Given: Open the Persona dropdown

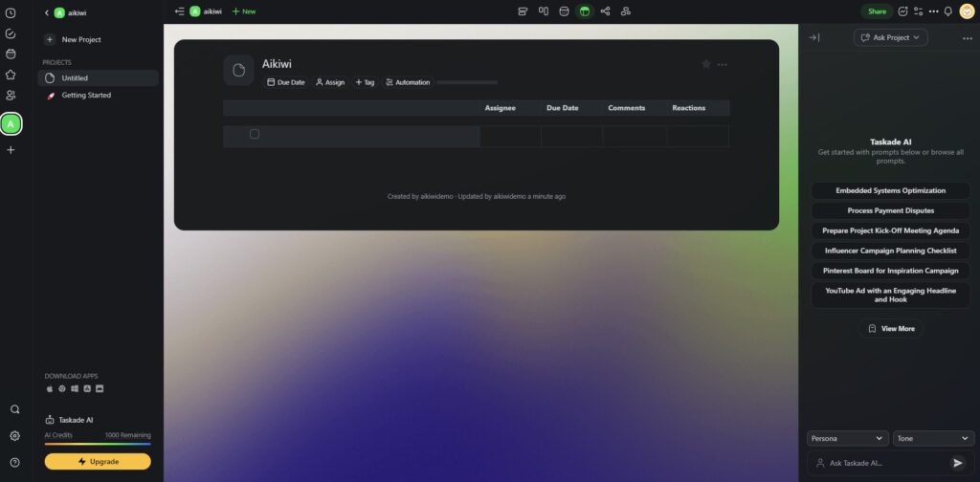Looking at the screenshot, I should click(x=848, y=438).
